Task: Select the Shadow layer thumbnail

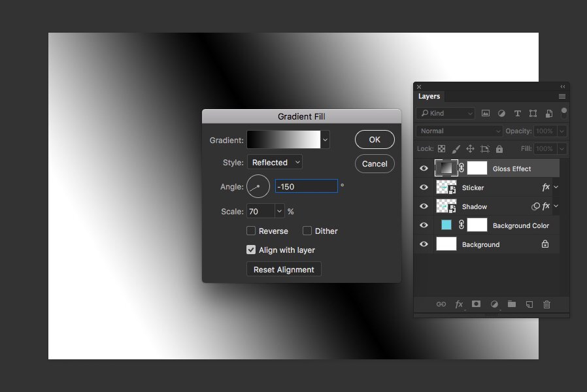Action: (446, 206)
